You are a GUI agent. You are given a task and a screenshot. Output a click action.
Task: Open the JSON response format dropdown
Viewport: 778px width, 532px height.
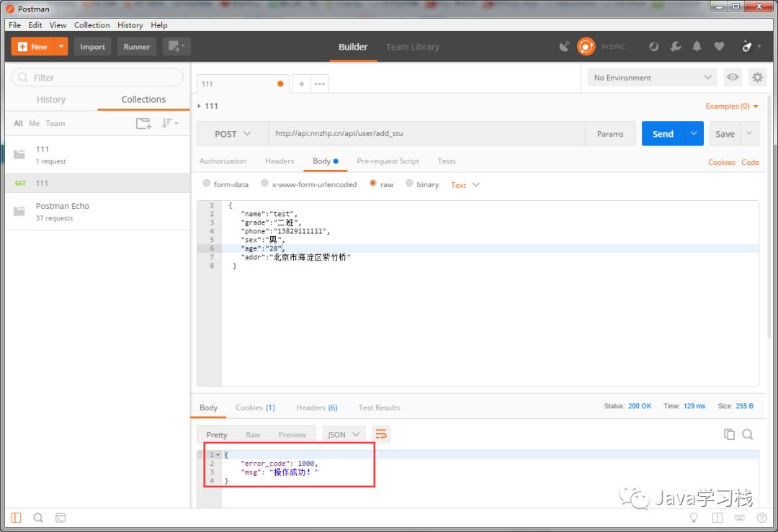tap(344, 434)
